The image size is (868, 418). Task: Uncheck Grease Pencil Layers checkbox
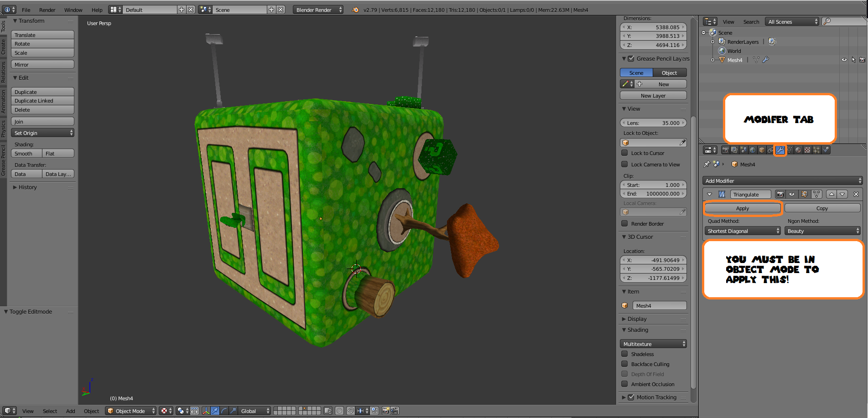[631, 58]
